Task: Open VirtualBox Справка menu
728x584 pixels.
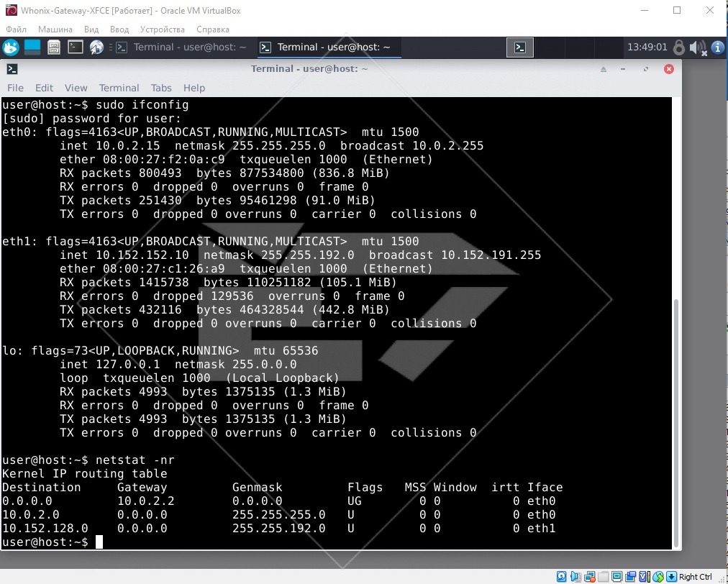Action: (x=213, y=29)
